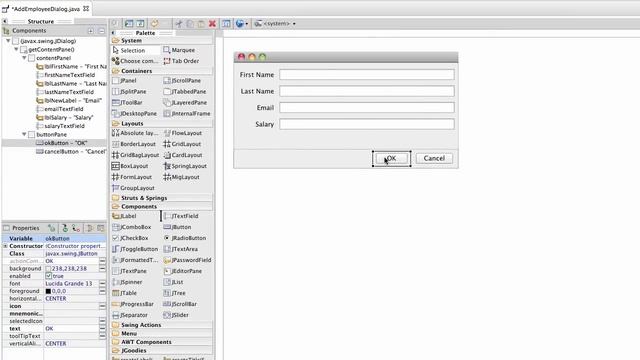Select JCheckBox component in Palette
Image resolution: width=640 pixels, height=360 pixels.
point(130,238)
